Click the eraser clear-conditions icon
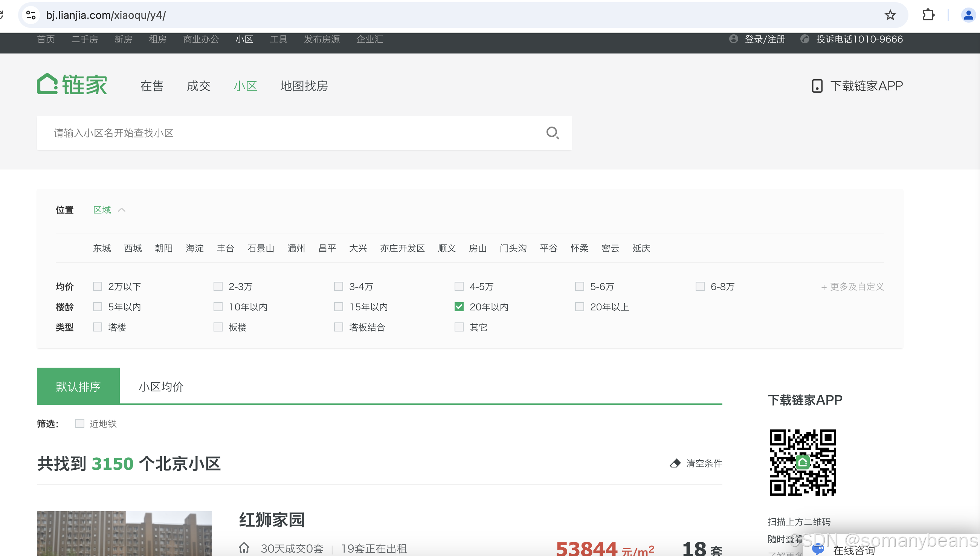This screenshot has height=556, width=980. click(x=675, y=463)
